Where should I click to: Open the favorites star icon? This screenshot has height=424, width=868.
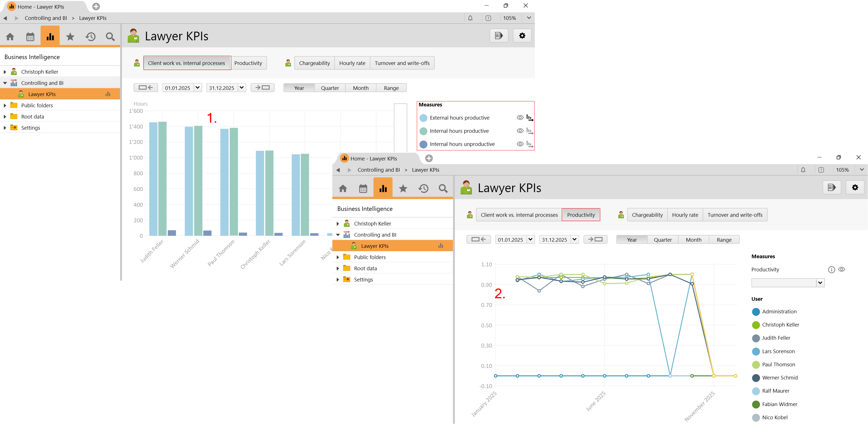click(70, 36)
